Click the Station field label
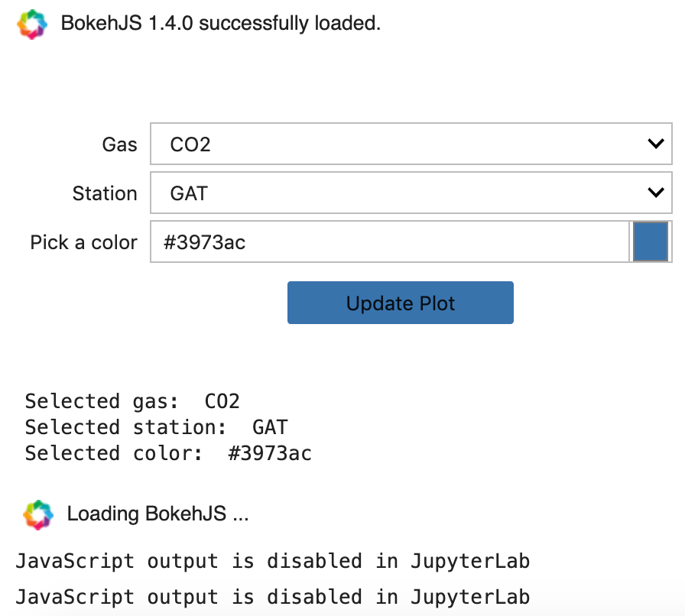Viewport: 685px width, 616px height. tap(104, 193)
